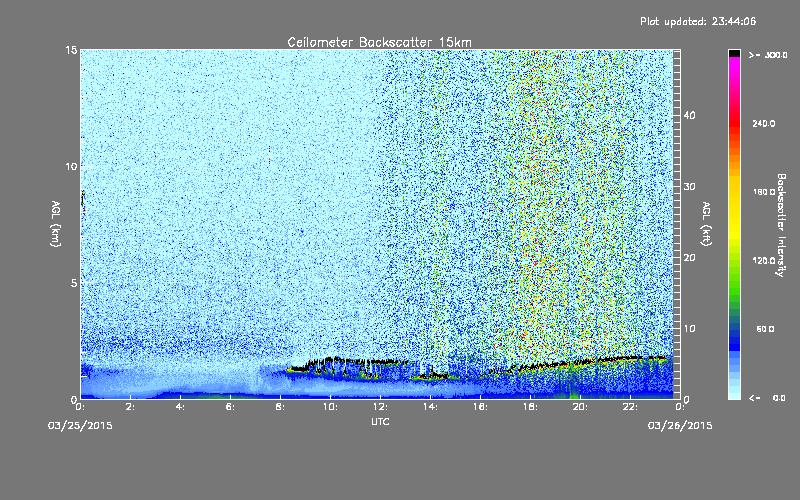Click the end date 03/26/2015 label
Image resolution: width=800 pixels, height=500 pixels.
click(680, 426)
